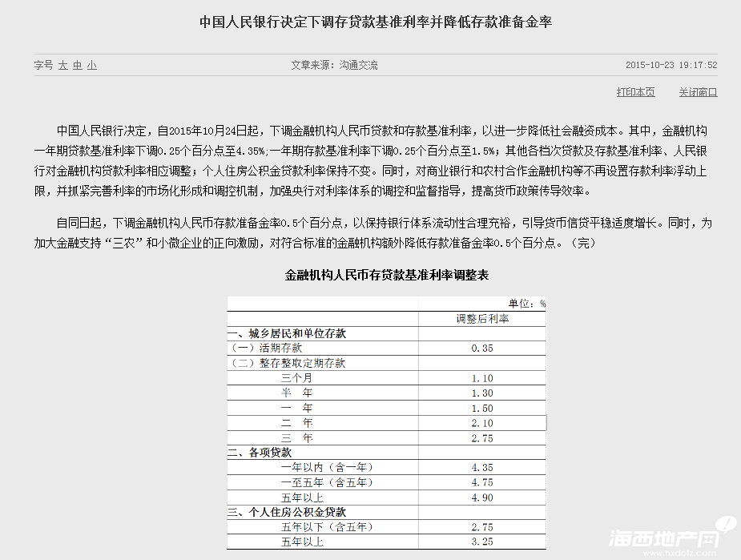Click the 4.35 loan rate value

482,468
